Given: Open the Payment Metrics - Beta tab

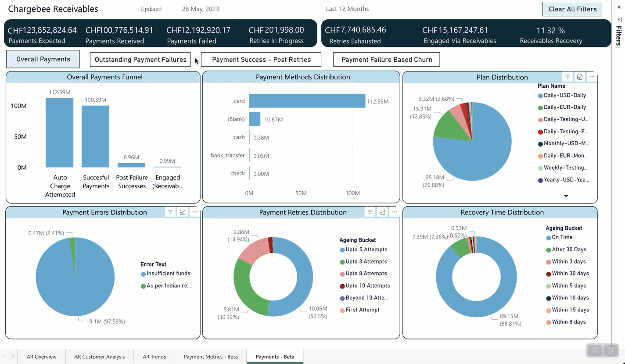Looking at the screenshot, I should (211, 357).
